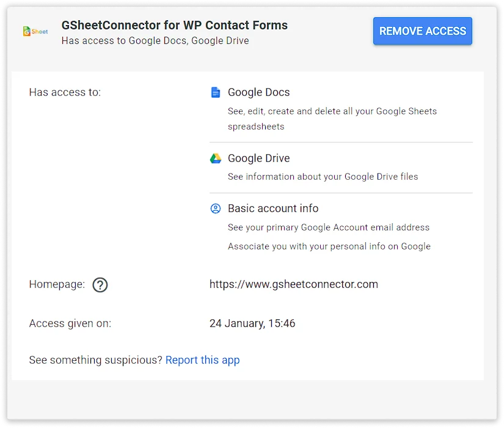Click the gsheetconnector.com homepage URL
Image resolution: width=504 pixels, height=428 pixels.
(293, 284)
